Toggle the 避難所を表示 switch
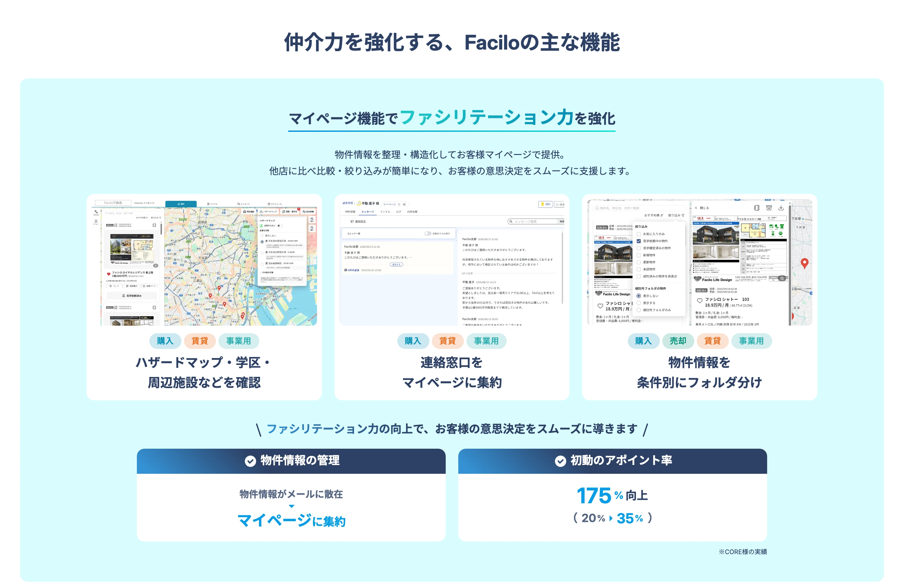This screenshot has height=588, width=904. (280, 226)
